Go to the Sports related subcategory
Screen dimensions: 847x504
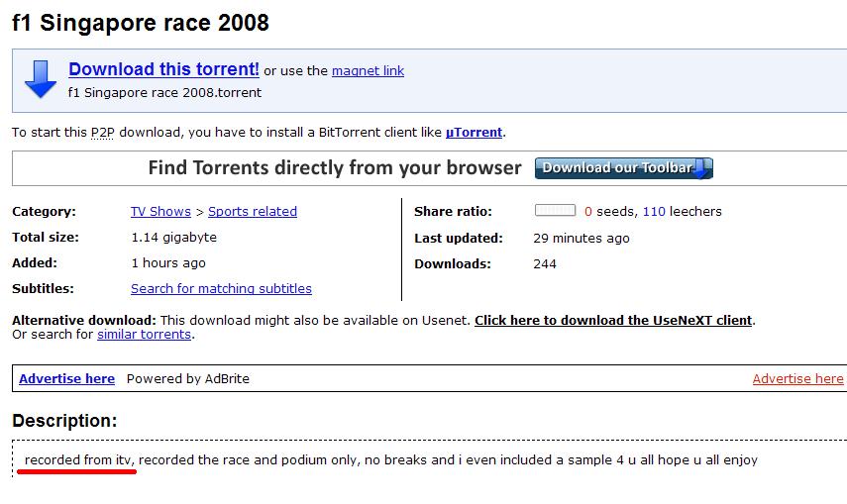point(253,211)
